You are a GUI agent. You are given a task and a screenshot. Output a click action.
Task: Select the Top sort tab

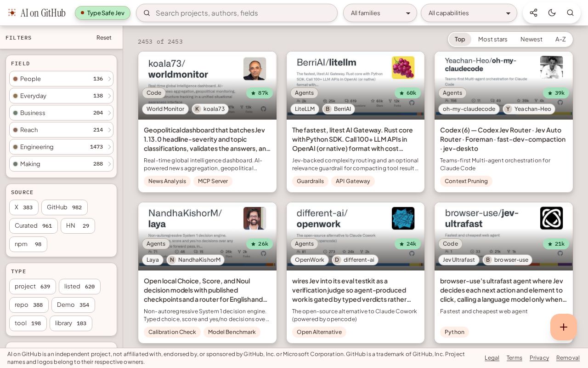point(460,39)
